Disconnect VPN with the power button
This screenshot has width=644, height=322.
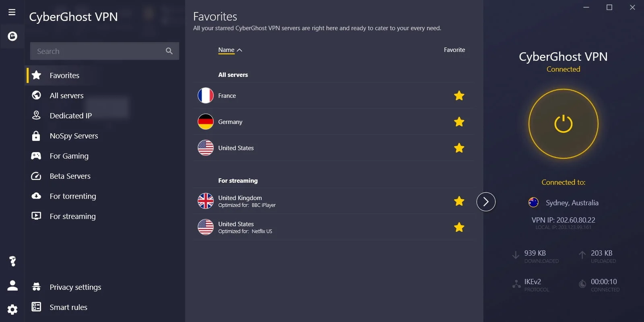point(563,124)
